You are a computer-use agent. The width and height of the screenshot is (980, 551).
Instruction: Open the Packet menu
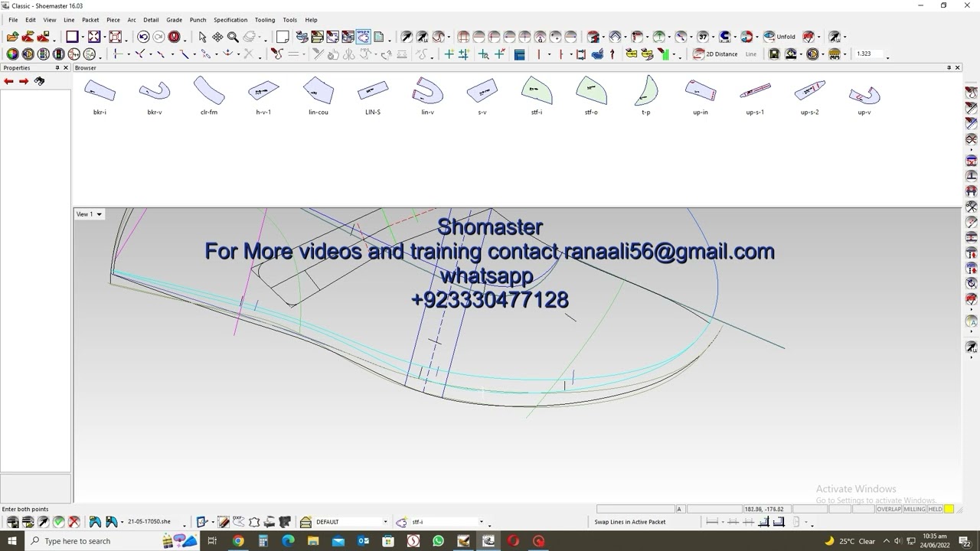coord(90,20)
